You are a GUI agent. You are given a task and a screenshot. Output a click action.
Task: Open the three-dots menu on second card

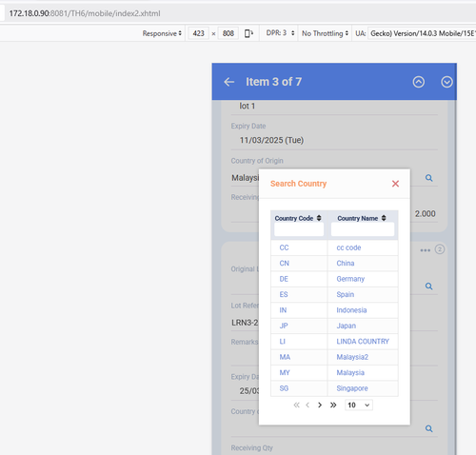pyautogui.click(x=425, y=250)
